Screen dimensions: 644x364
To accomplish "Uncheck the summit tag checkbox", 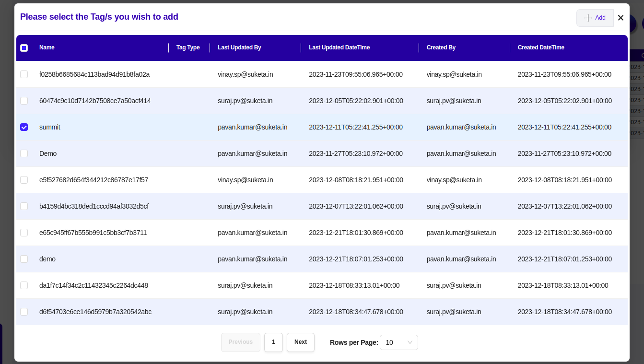I will tap(24, 127).
